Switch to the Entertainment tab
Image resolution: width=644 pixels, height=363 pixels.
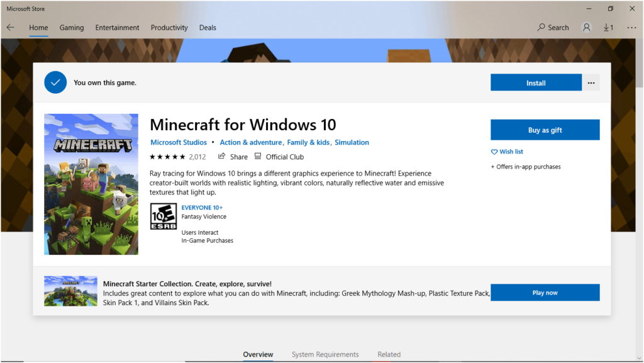point(117,28)
